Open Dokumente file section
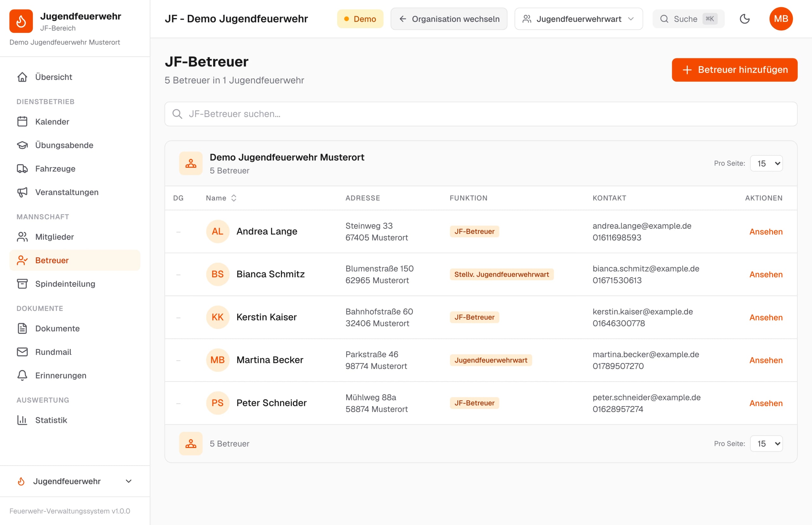The height and width of the screenshot is (525, 812). (x=75, y=329)
